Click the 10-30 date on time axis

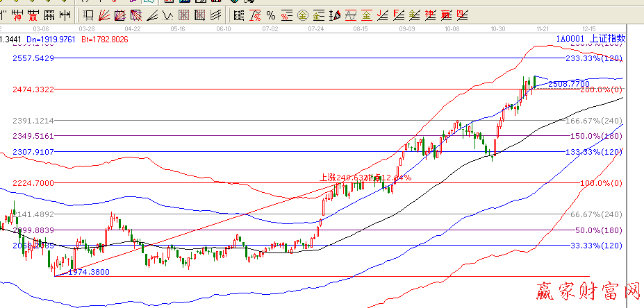click(497, 29)
